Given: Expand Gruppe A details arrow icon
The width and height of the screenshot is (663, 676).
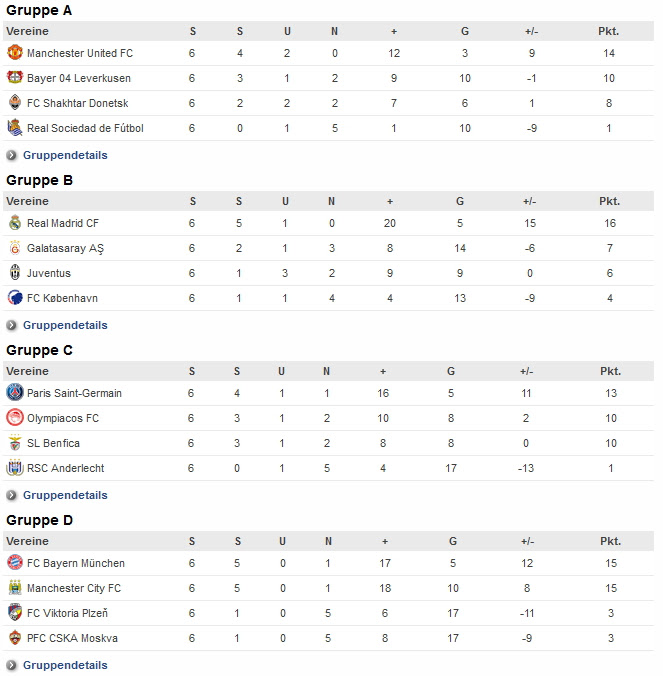Looking at the screenshot, I should tap(12, 155).
